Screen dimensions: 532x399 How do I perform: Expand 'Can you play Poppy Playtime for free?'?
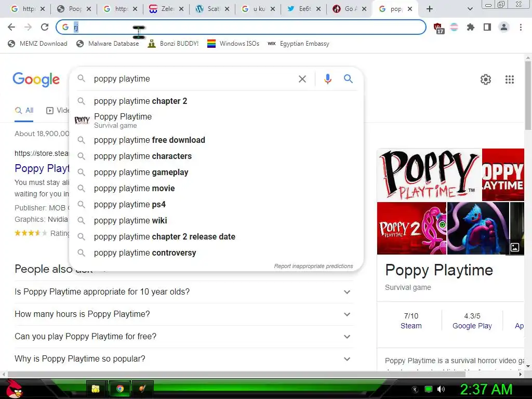pyautogui.click(x=183, y=337)
